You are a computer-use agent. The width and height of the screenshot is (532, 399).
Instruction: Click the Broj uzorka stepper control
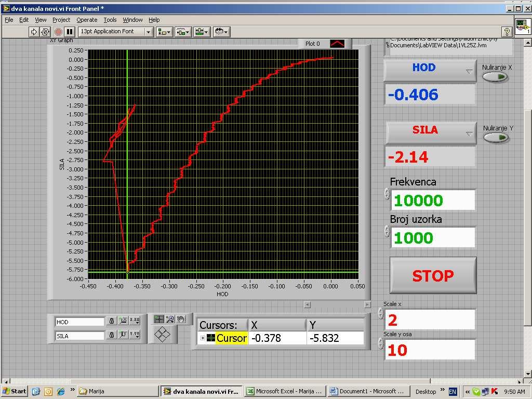tap(387, 231)
